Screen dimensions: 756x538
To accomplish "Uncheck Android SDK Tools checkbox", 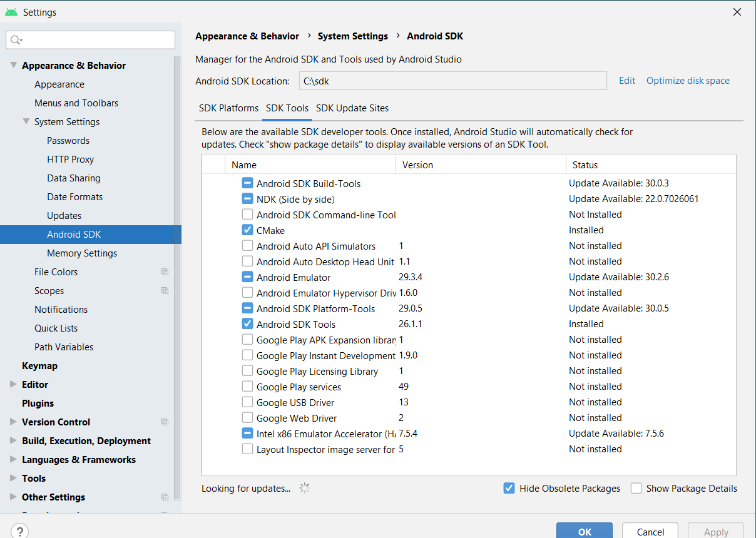I will click(x=247, y=324).
